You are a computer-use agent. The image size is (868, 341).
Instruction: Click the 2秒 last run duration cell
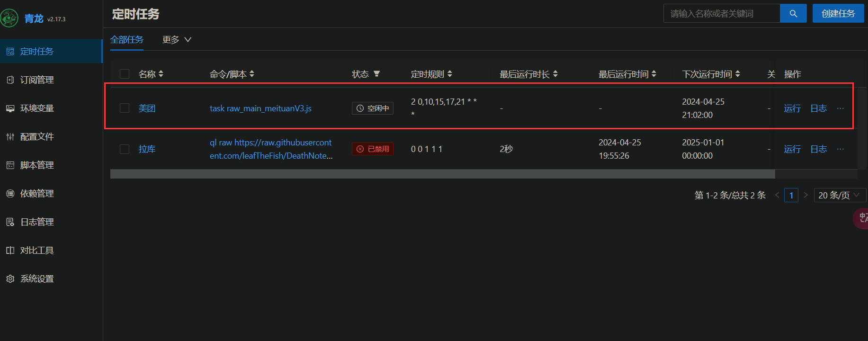(x=506, y=149)
